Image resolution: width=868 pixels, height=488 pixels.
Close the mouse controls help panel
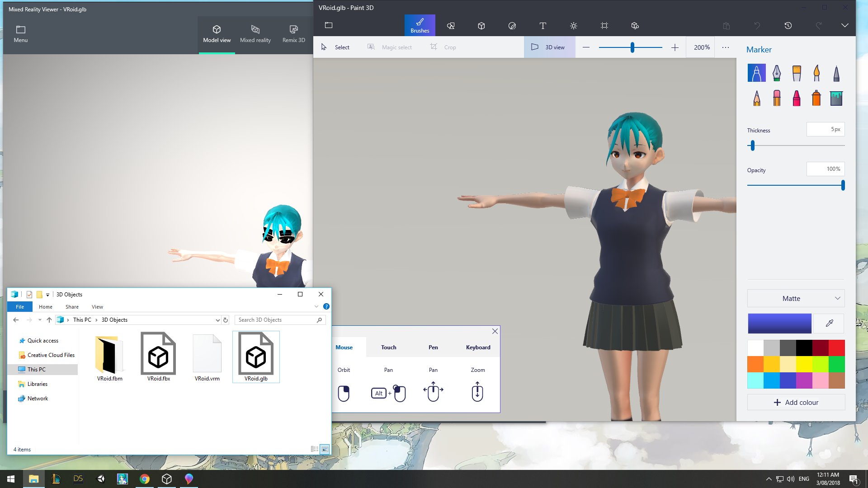(495, 331)
